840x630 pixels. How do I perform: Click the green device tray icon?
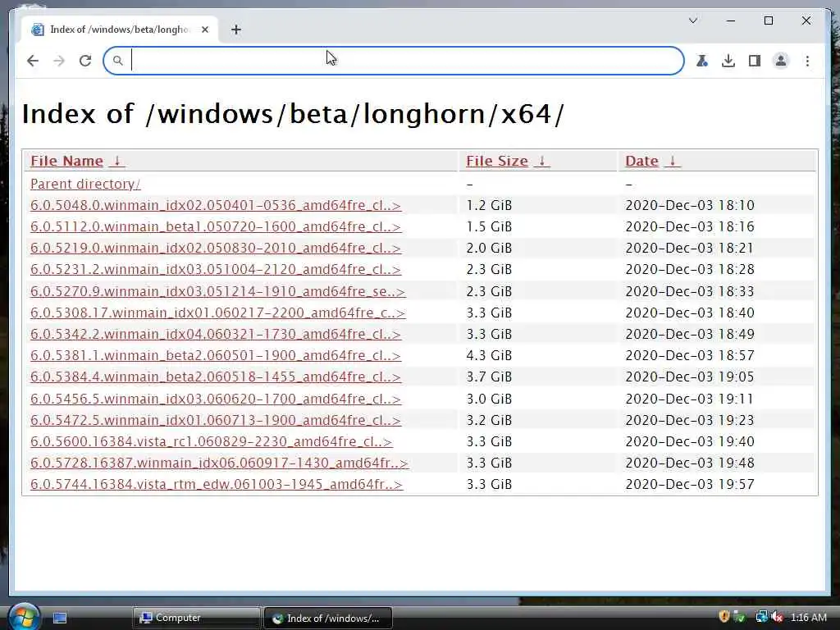[x=739, y=617]
